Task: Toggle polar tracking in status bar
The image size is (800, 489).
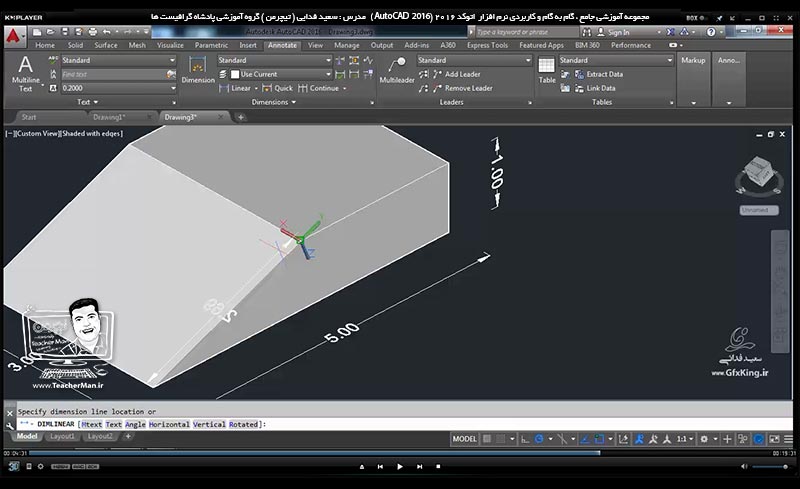Action: [539, 439]
